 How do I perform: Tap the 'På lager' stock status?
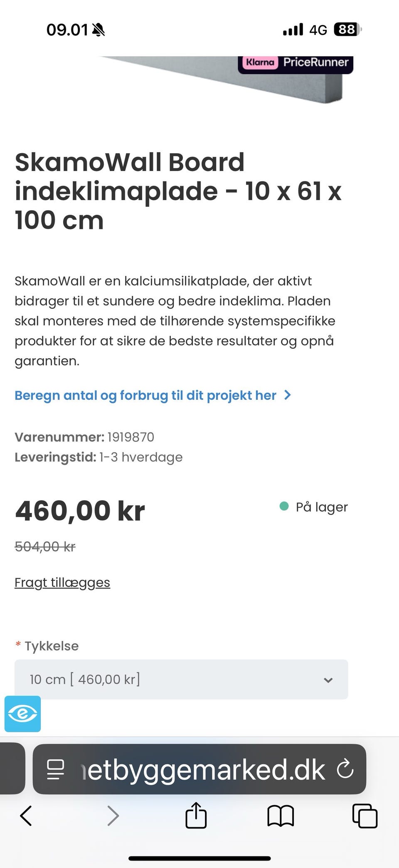[314, 507]
